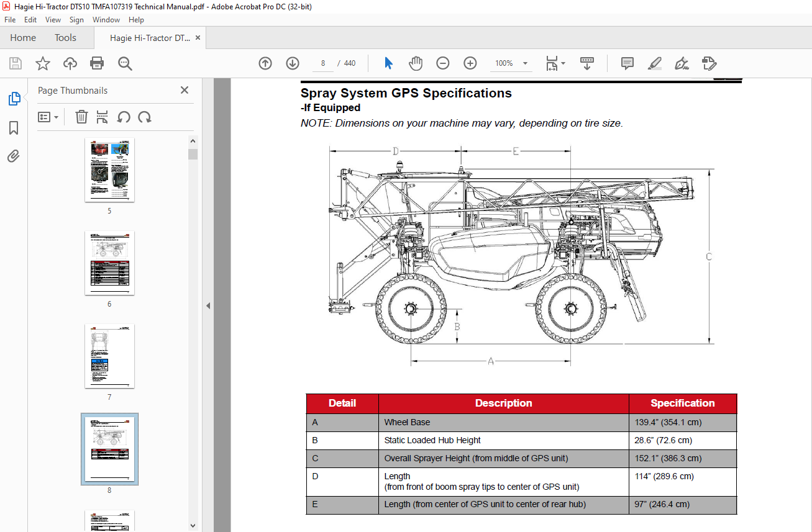Click the insert pages thumbnail icon
Image resolution: width=812 pixels, height=532 pixels.
click(x=103, y=117)
